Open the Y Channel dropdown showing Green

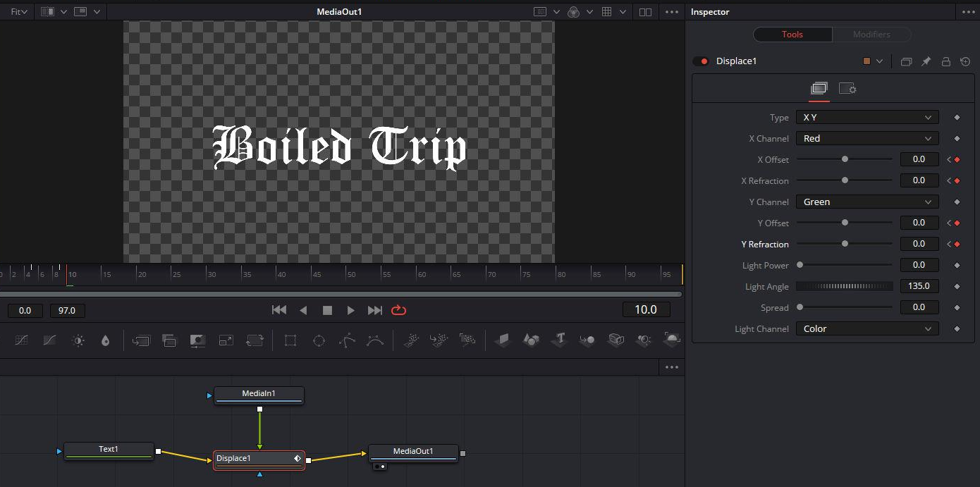pos(867,202)
